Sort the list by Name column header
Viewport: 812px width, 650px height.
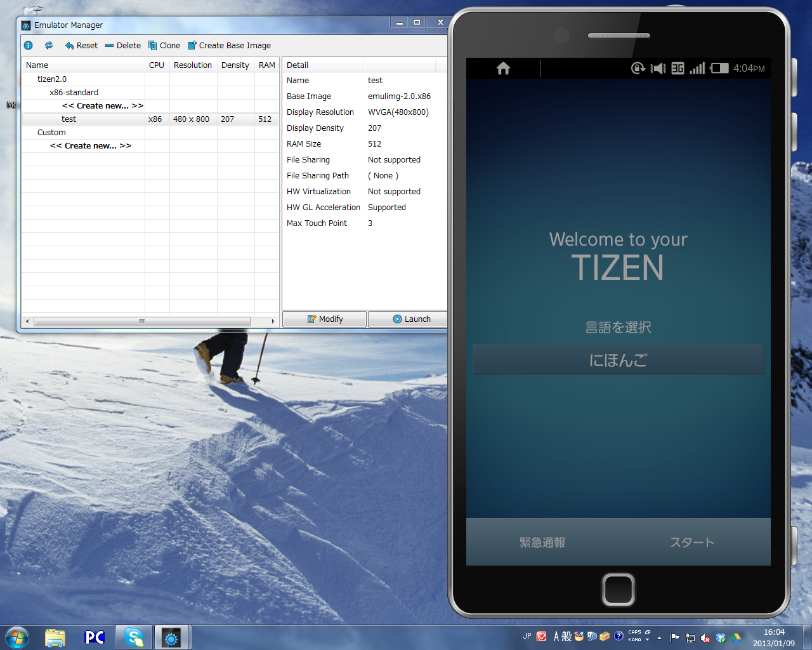coord(83,65)
